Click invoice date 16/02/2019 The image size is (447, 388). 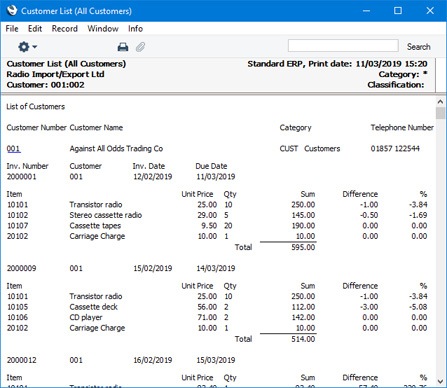pos(153,360)
